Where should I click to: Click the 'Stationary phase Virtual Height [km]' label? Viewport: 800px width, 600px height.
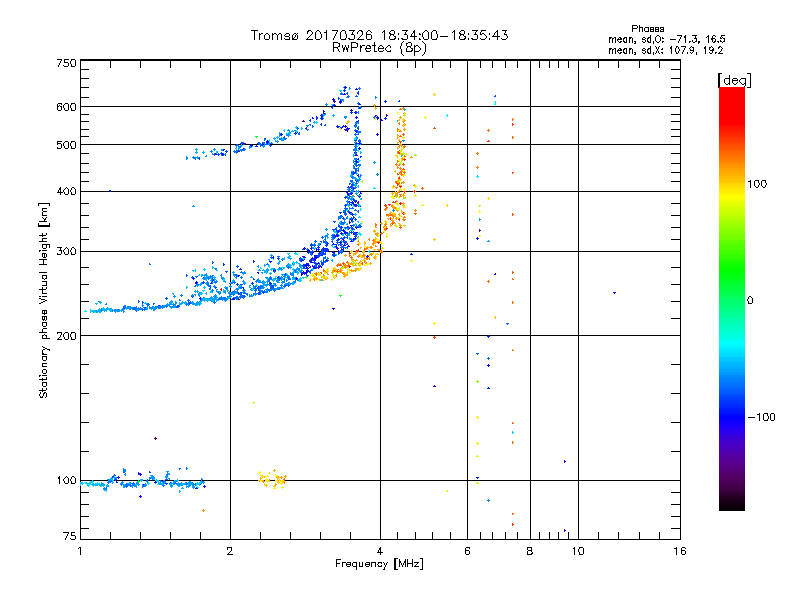click(x=44, y=300)
